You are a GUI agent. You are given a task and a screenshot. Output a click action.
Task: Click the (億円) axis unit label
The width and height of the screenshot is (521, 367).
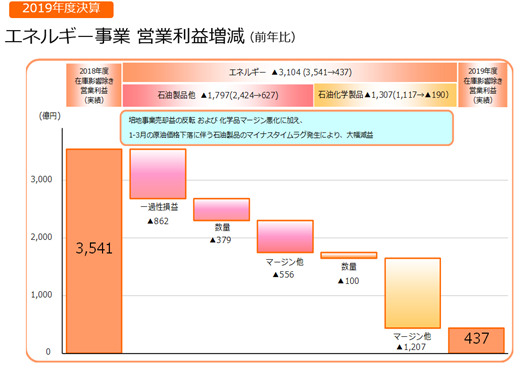(50, 116)
